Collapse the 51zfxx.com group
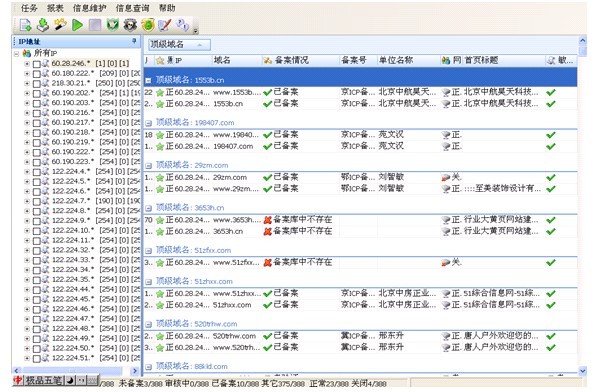This screenshot has height=392, width=595. (148, 250)
